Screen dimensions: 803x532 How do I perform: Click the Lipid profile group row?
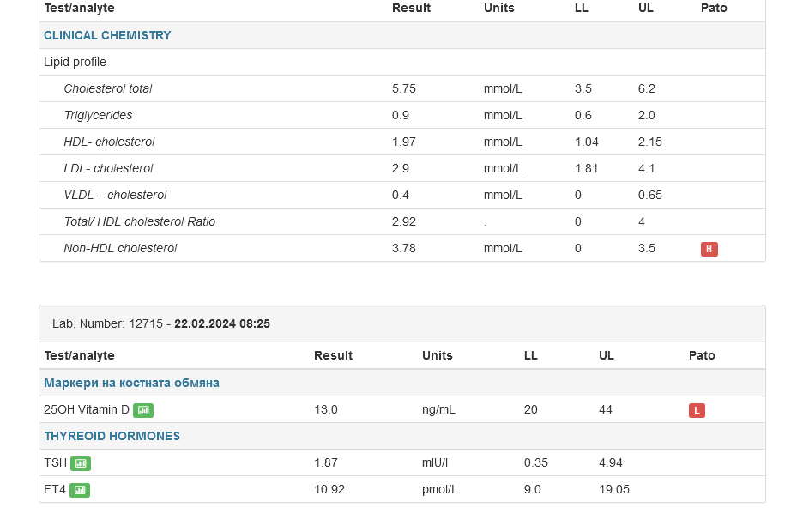point(75,62)
